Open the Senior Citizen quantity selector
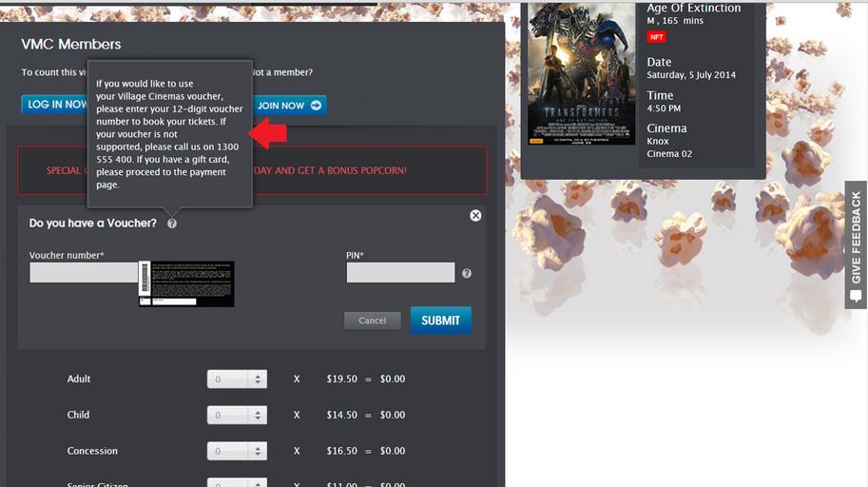This screenshot has width=868, height=487. [x=237, y=483]
